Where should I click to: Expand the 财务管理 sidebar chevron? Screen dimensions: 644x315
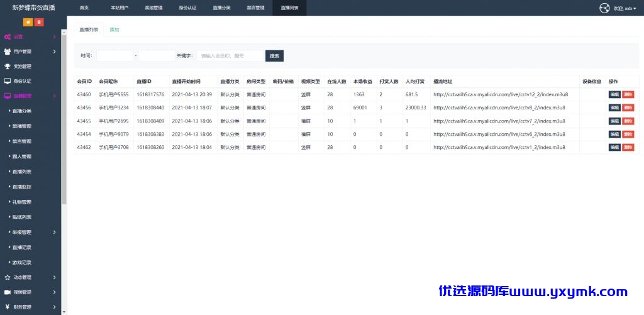pos(55,307)
